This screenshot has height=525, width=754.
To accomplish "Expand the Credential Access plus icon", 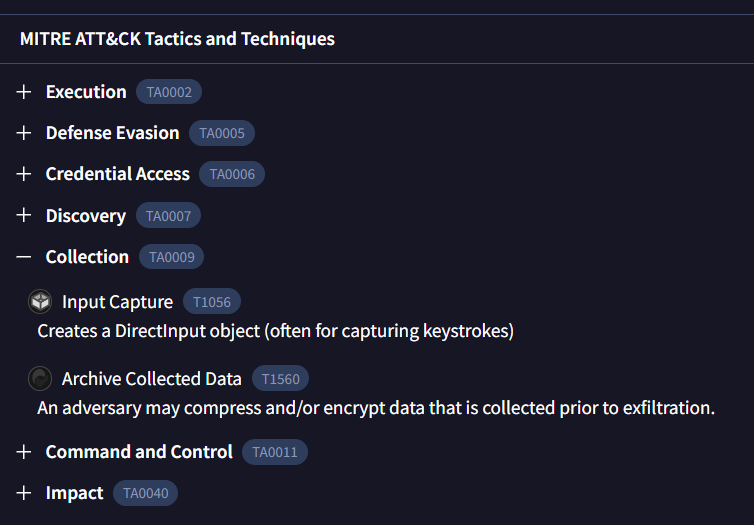I will point(25,174).
